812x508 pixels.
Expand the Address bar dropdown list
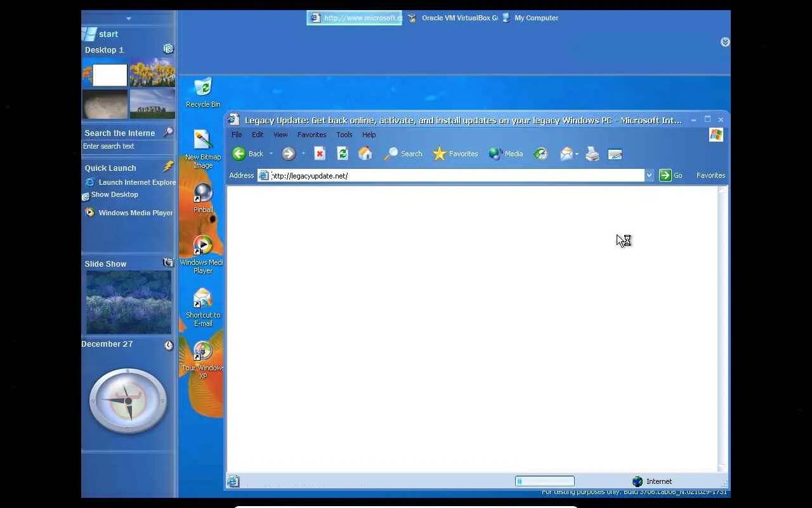(x=649, y=175)
